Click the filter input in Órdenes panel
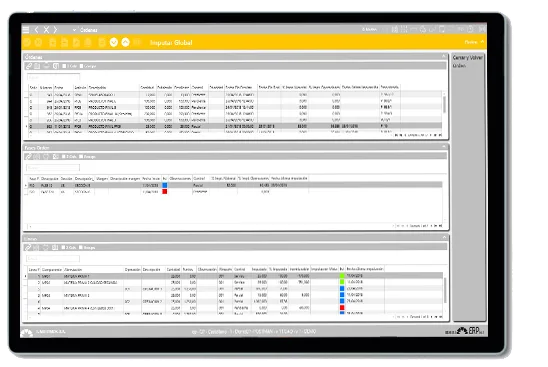Screen dimensions: 548x367 (x=53, y=77)
